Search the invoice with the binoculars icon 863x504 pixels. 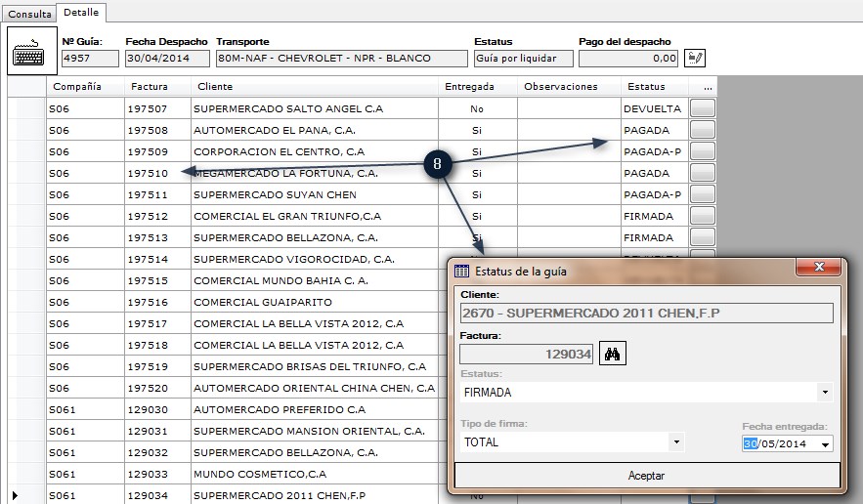point(612,354)
